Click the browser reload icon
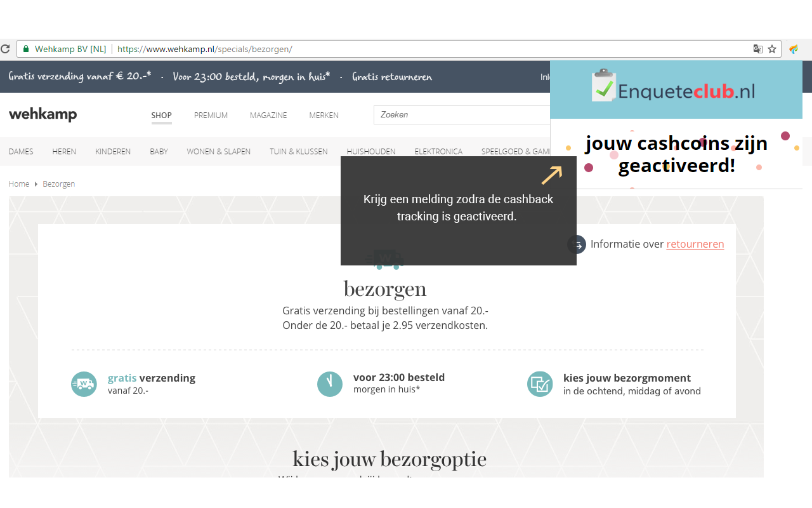812x508 pixels. pyautogui.click(x=4, y=49)
